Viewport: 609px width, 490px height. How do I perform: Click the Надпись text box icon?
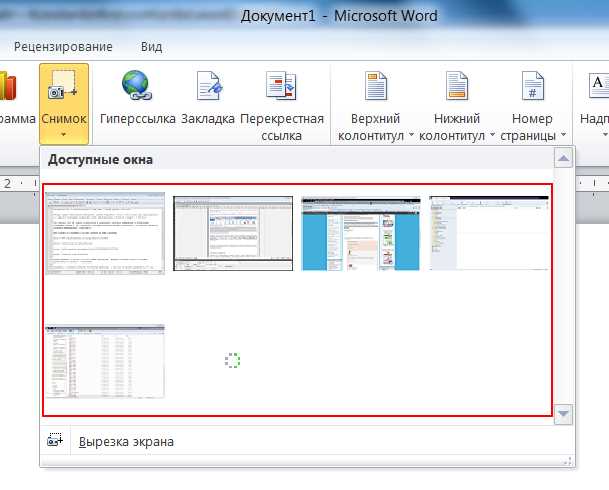tap(598, 85)
